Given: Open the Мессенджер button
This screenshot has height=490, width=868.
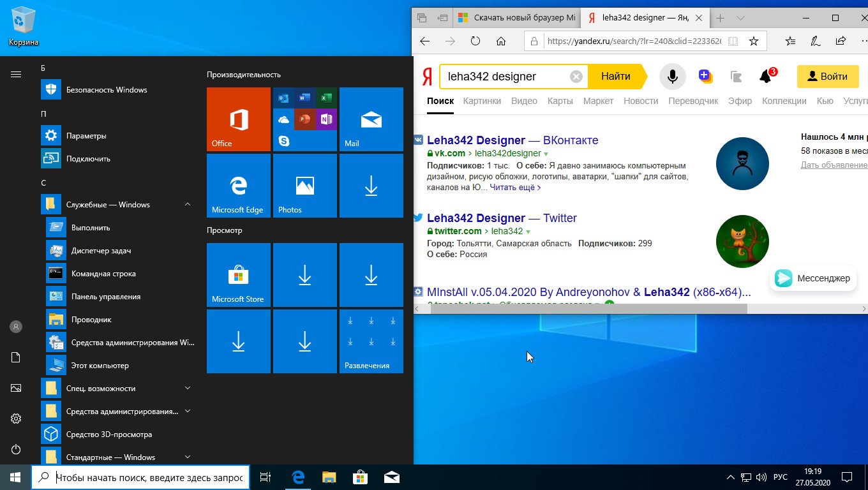Looking at the screenshot, I should coord(813,278).
